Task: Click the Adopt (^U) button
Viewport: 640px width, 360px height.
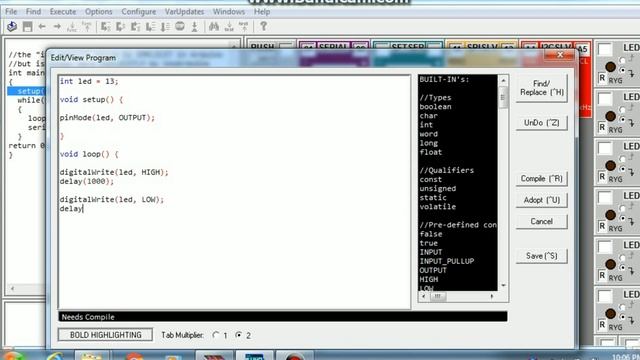Action: (542, 200)
